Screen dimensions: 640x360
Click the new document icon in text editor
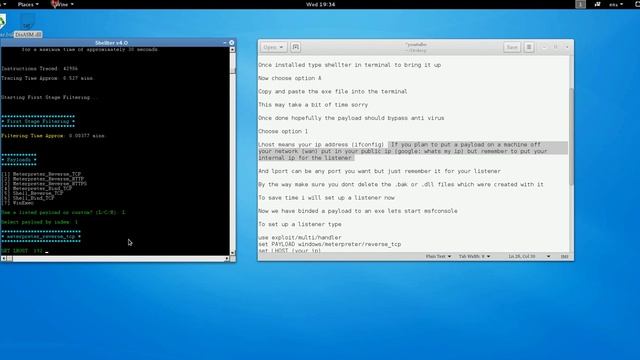click(x=296, y=47)
